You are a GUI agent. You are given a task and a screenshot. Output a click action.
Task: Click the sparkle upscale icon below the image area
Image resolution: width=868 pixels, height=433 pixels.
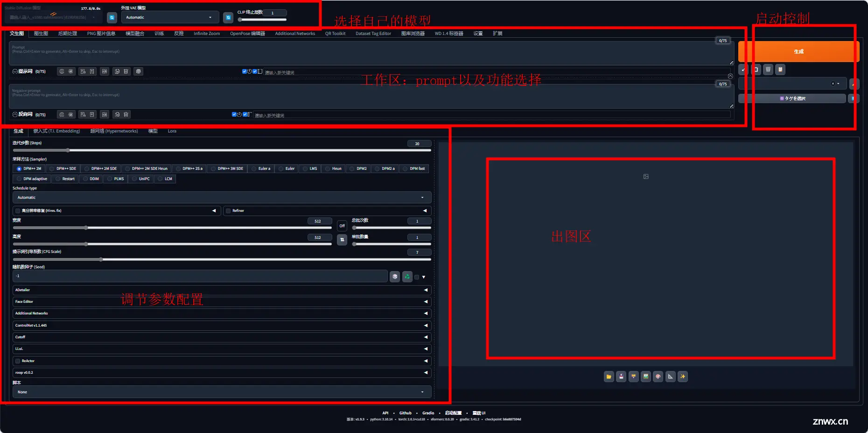[x=683, y=377]
